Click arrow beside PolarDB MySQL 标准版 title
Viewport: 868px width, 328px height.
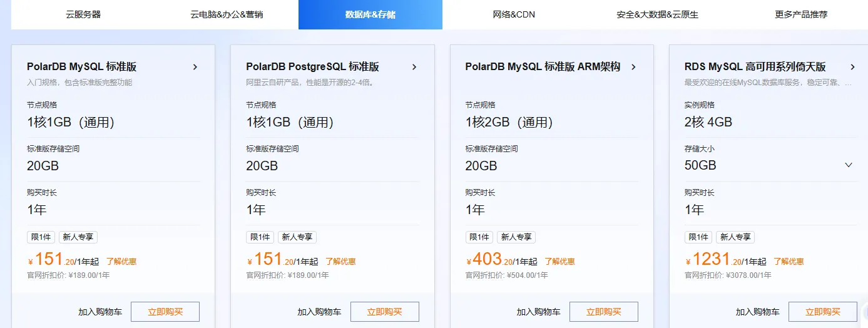[x=195, y=67]
